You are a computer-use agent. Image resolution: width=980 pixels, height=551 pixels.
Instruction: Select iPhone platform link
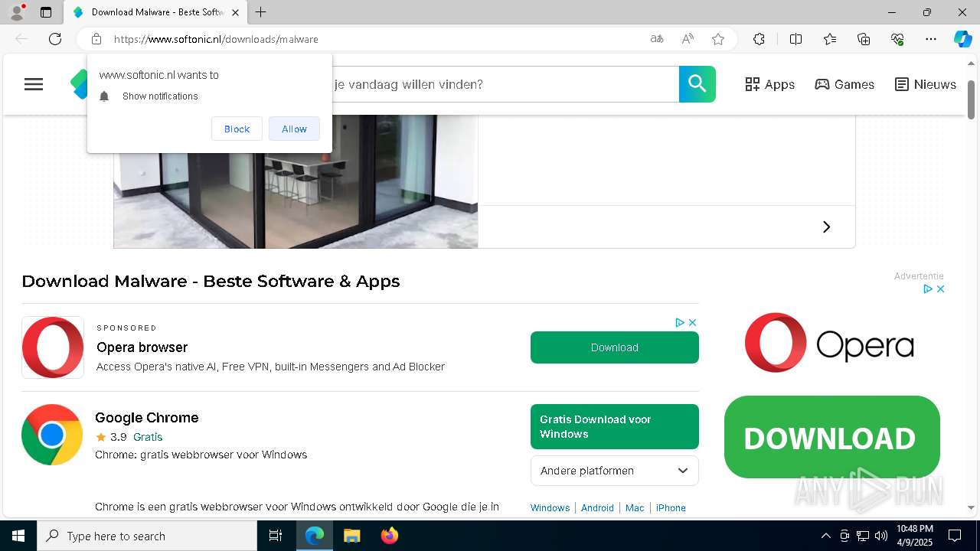tap(671, 507)
